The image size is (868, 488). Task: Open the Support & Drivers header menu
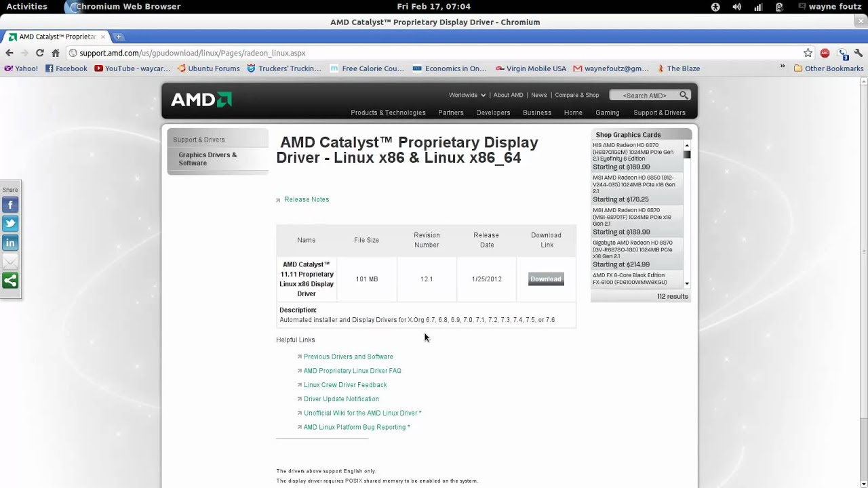tap(659, 113)
